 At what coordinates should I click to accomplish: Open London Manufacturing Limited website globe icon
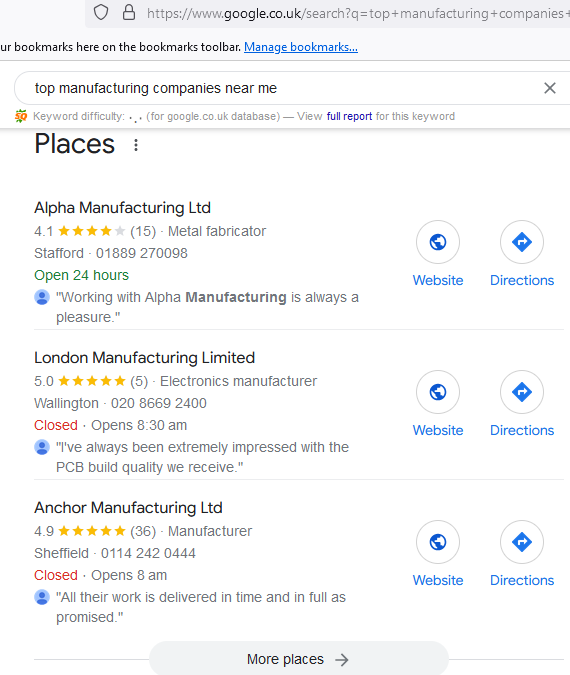click(x=438, y=392)
